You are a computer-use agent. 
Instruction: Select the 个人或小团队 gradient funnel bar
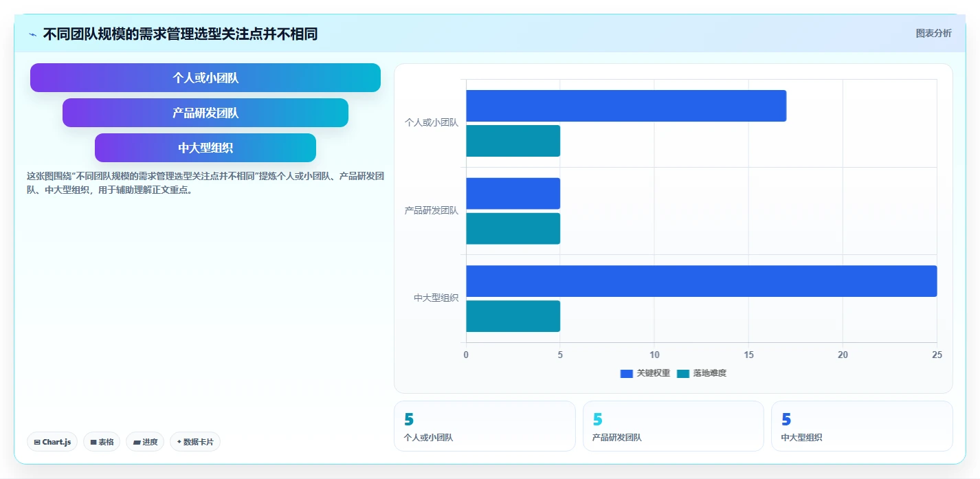coord(205,78)
